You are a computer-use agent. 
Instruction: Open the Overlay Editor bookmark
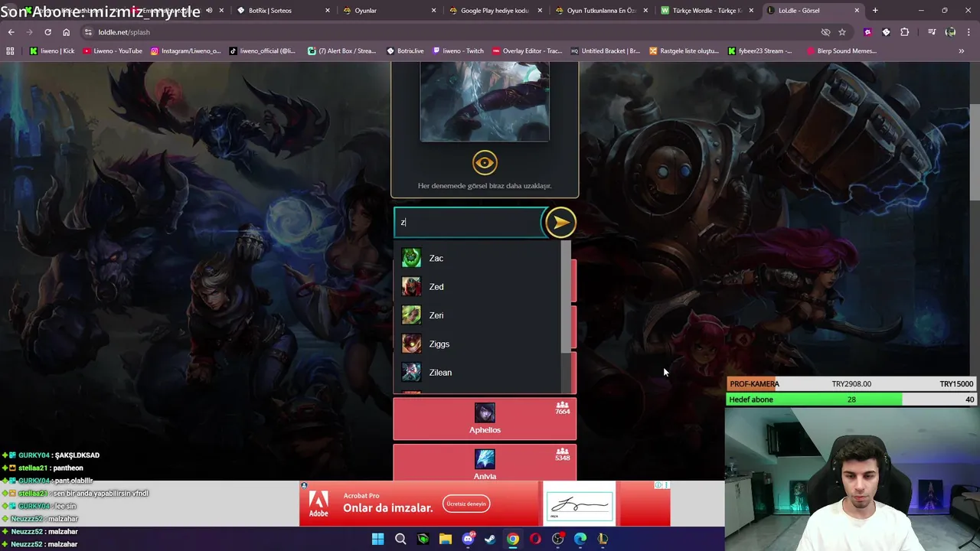pos(527,51)
